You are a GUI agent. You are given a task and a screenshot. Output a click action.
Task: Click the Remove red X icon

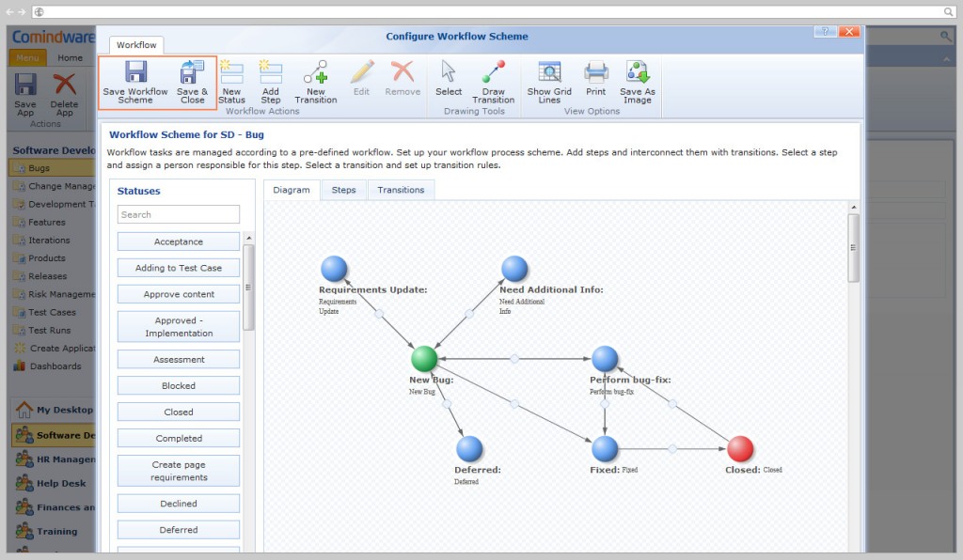(x=403, y=70)
